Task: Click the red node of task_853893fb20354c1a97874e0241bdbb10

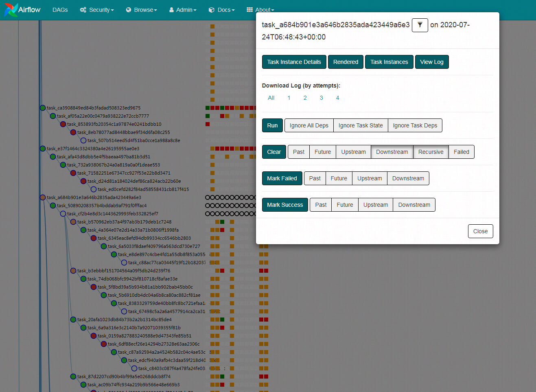Action: pyautogui.click(x=63, y=124)
